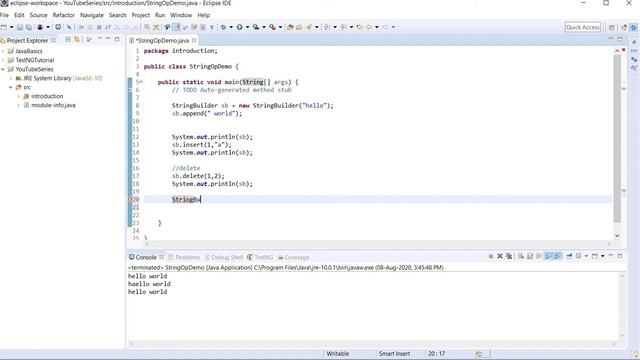
Task: Click the Display Selected Console icon
Action: click(x=578, y=256)
